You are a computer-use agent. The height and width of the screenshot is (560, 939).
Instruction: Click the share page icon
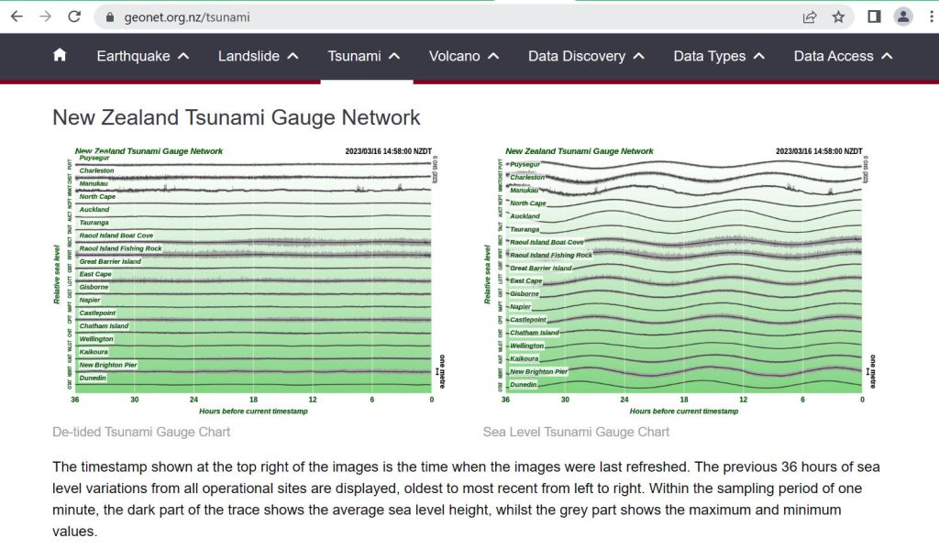[810, 16]
